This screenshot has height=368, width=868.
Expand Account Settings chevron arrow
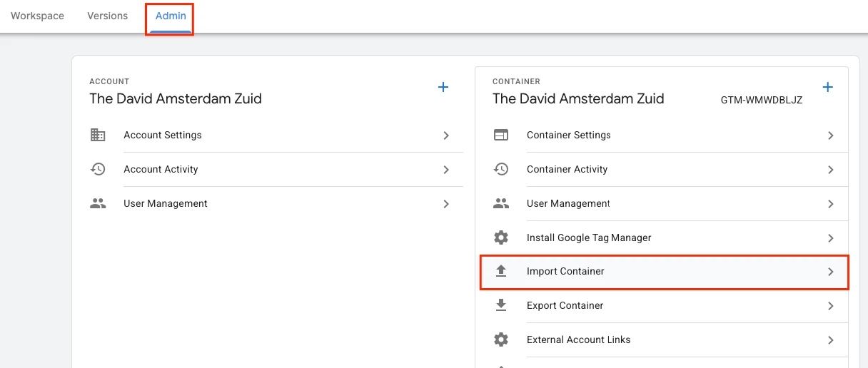(x=446, y=135)
